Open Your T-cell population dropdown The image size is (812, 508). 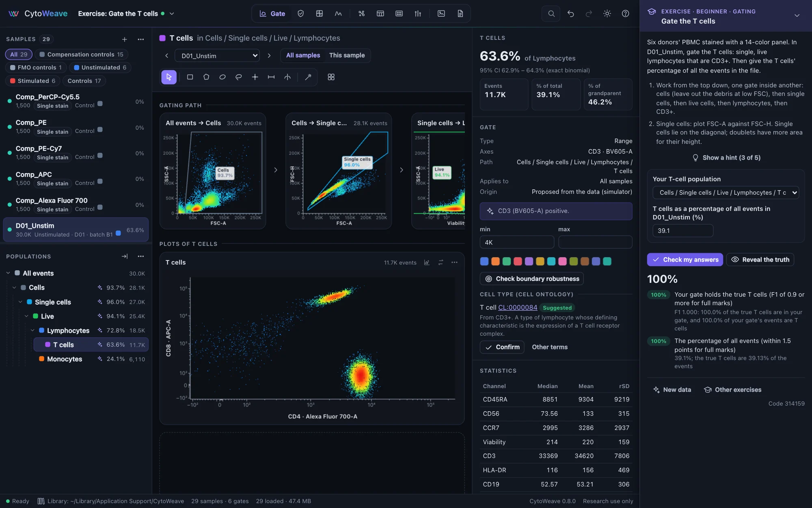click(726, 193)
